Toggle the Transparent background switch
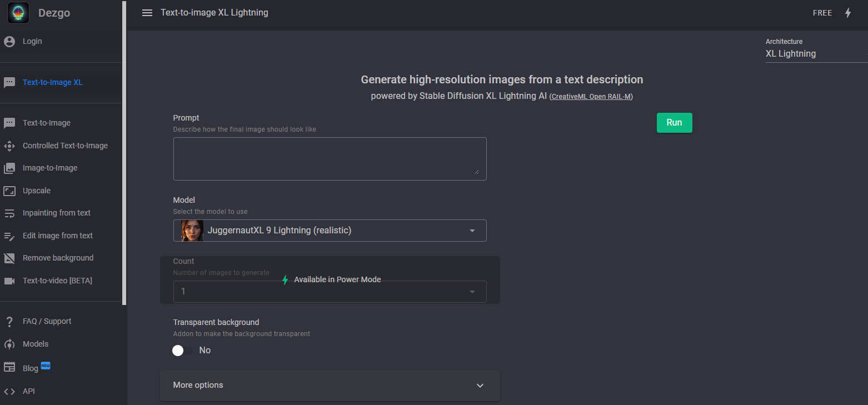The width and height of the screenshot is (868, 405). pyautogui.click(x=183, y=351)
